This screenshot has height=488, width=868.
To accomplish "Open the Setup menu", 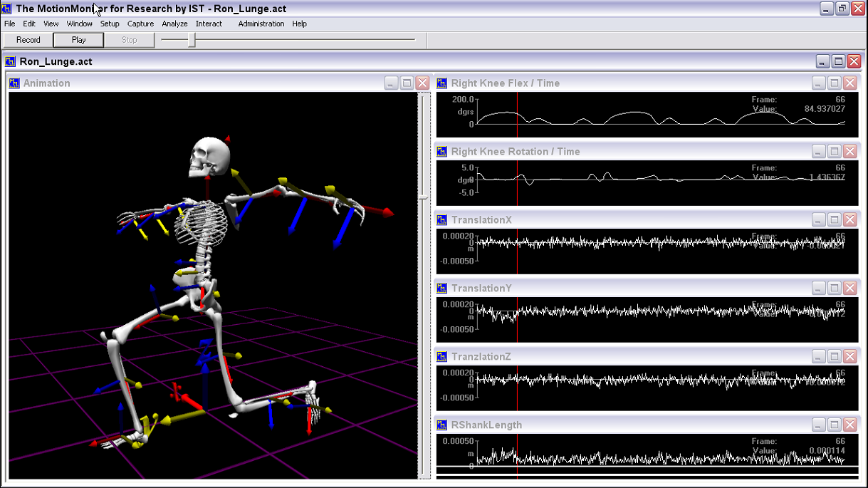I will [x=110, y=24].
